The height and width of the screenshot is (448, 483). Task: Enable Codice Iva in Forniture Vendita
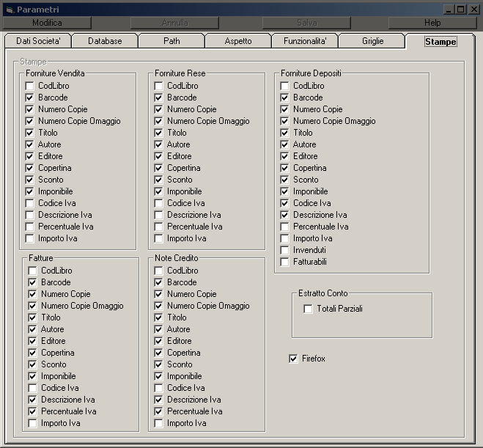point(29,203)
